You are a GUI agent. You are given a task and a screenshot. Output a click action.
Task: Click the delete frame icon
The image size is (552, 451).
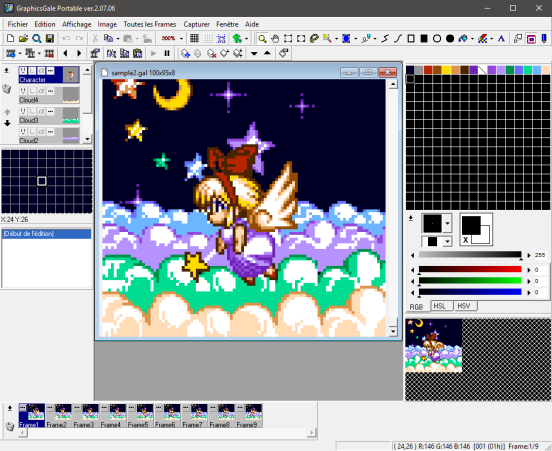tap(49, 54)
